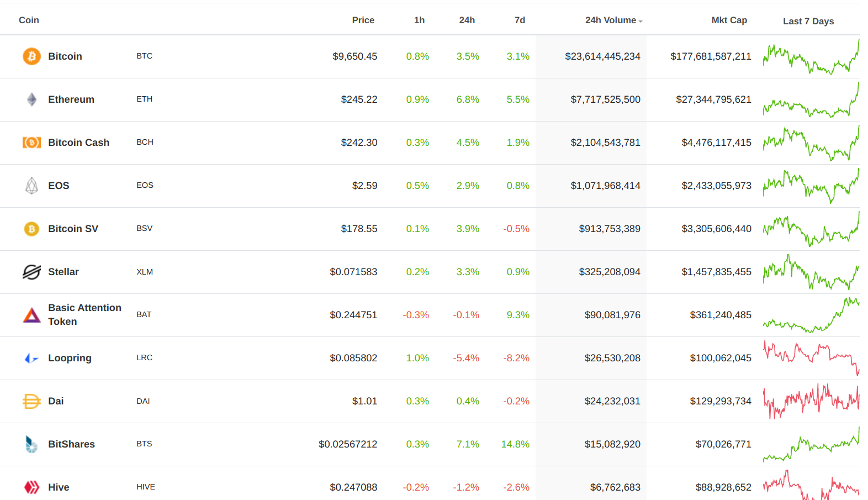Click the Ethereum diamond icon
This screenshot has height=500, width=868.
[31, 99]
